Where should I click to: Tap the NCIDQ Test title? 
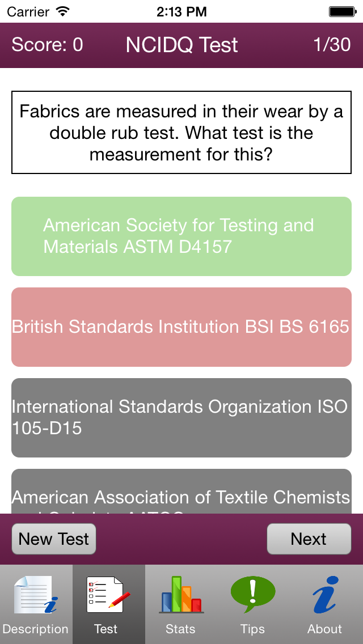pyautogui.click(x=181, y=45)
